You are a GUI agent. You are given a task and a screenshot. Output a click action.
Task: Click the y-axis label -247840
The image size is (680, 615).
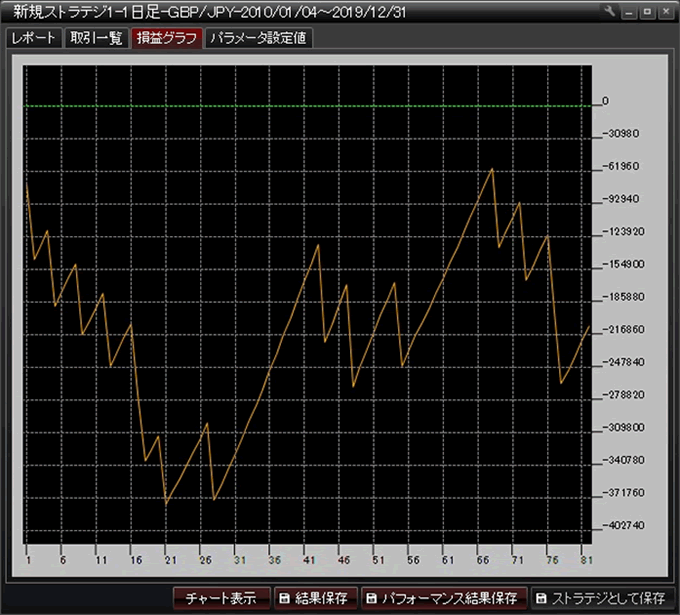click(624, 362)
